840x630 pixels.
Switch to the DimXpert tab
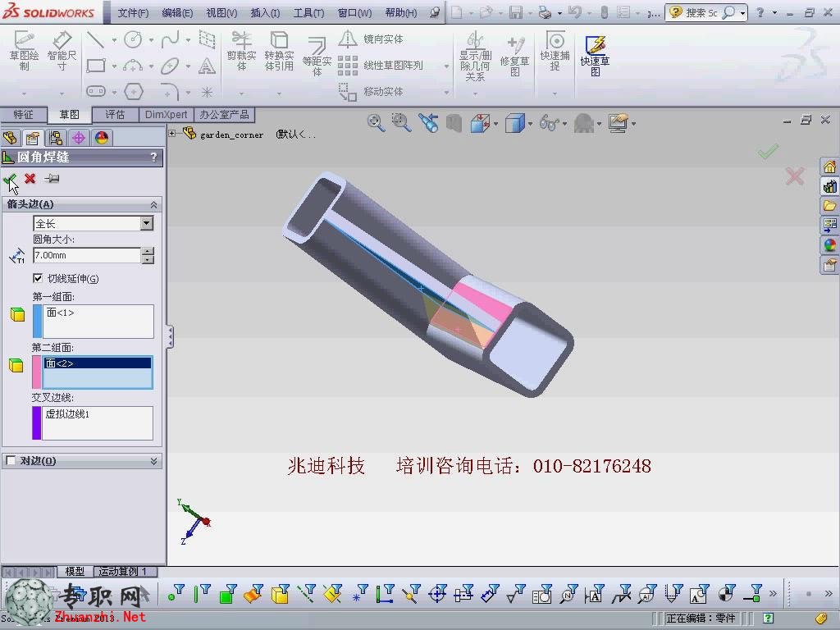pos(166,115)
